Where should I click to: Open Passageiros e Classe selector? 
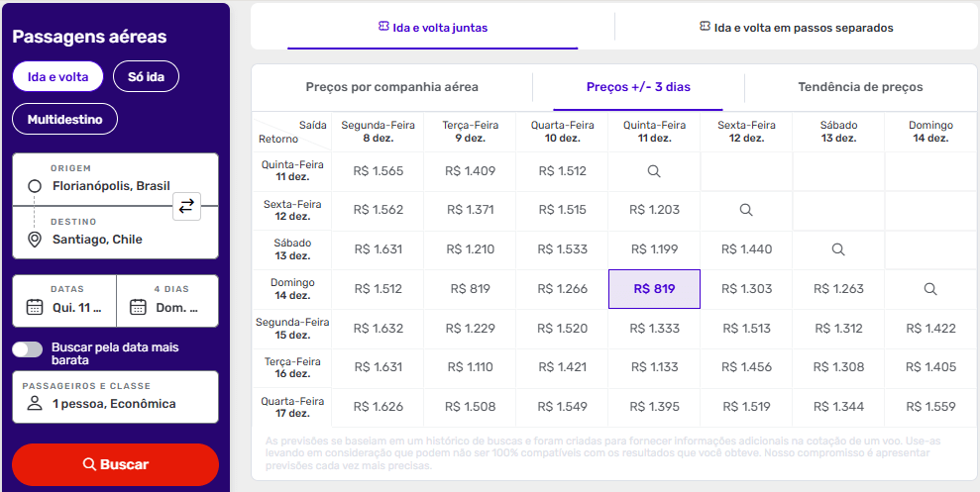click(x=115, y=396)
